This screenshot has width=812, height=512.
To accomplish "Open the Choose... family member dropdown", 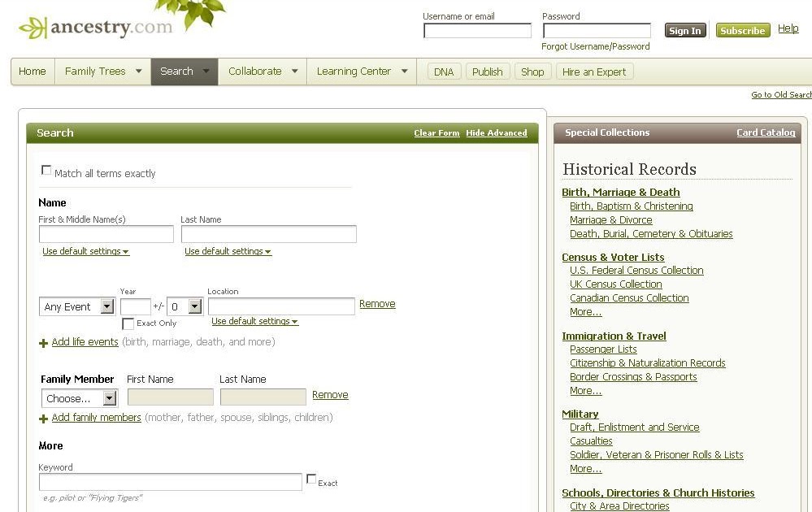I will click(78, 398).
